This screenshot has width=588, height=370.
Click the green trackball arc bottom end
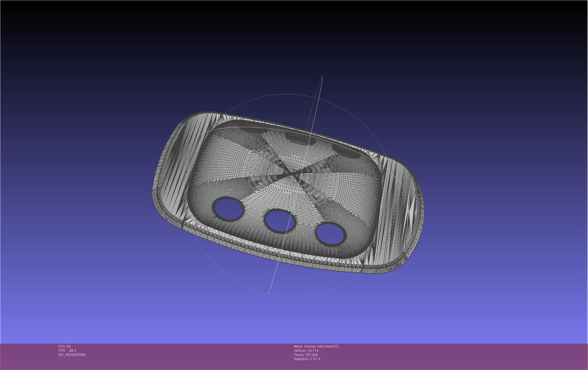(x=268, y=293)
